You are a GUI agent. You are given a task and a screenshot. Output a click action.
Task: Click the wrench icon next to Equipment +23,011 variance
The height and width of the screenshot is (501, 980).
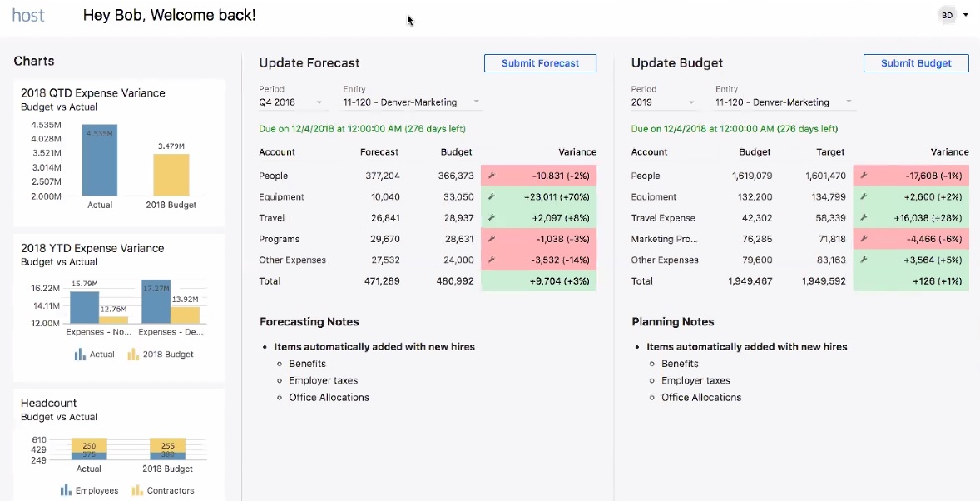tap(492, 196)
